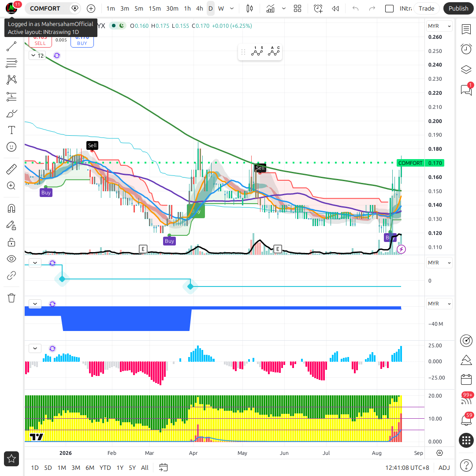The height and width of the screenshot is (476, 476).
Task: Open object tree layers panel
Action: pyautogui.click(x=466, y=70)
